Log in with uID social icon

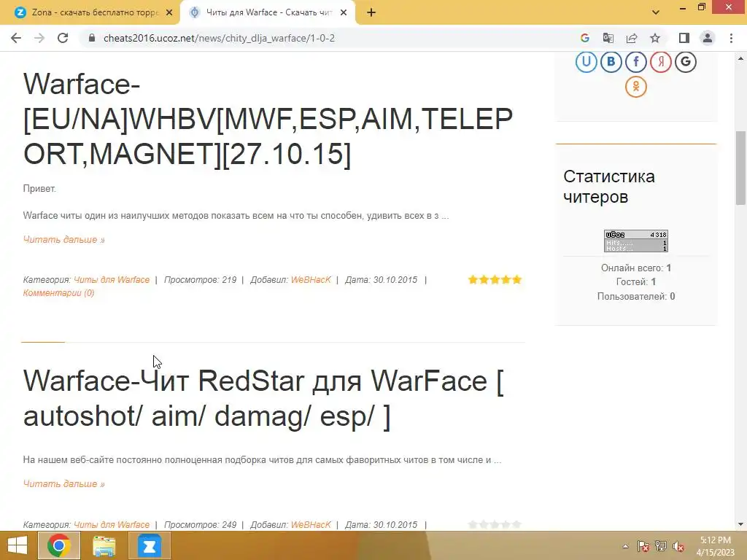(586, 61)
